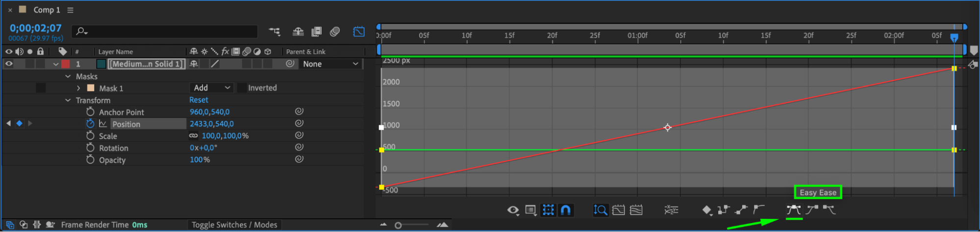Toggle Opacity stopwatch
The image size is (980, 232).
[x=90, y=160]
